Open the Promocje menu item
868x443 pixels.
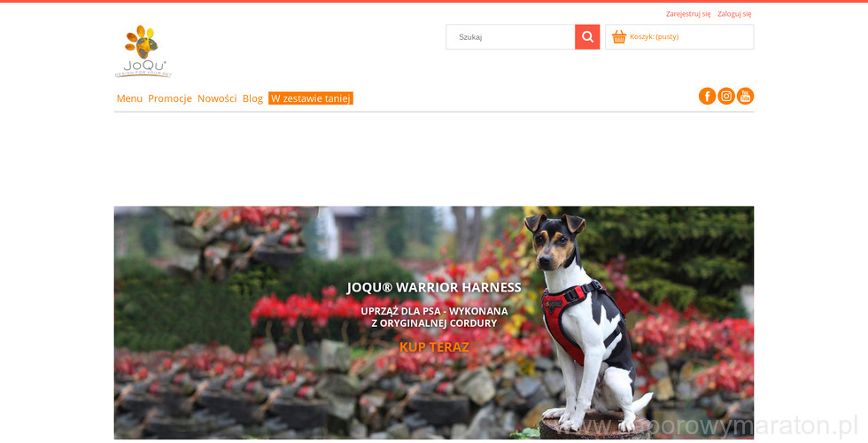pos(170,98)
